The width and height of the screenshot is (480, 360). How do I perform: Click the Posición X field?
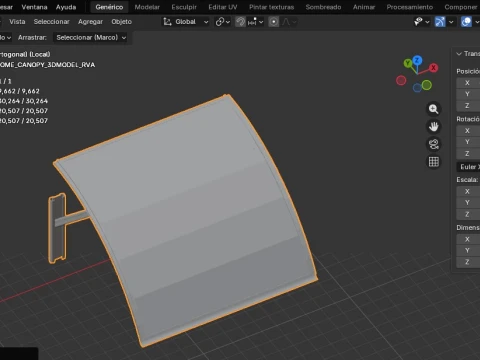pyautogui.click(x=468, y=83)
